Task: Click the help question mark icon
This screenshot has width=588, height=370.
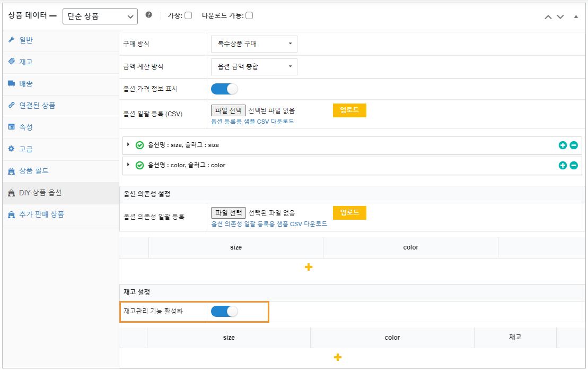Action: point(148,15)
